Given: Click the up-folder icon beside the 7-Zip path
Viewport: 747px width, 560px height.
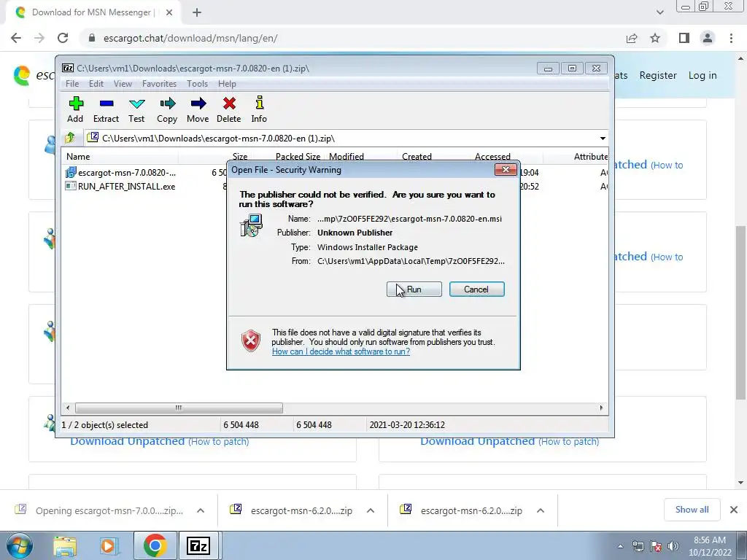Looking at the screenshot, I should [x=70, y=138].
